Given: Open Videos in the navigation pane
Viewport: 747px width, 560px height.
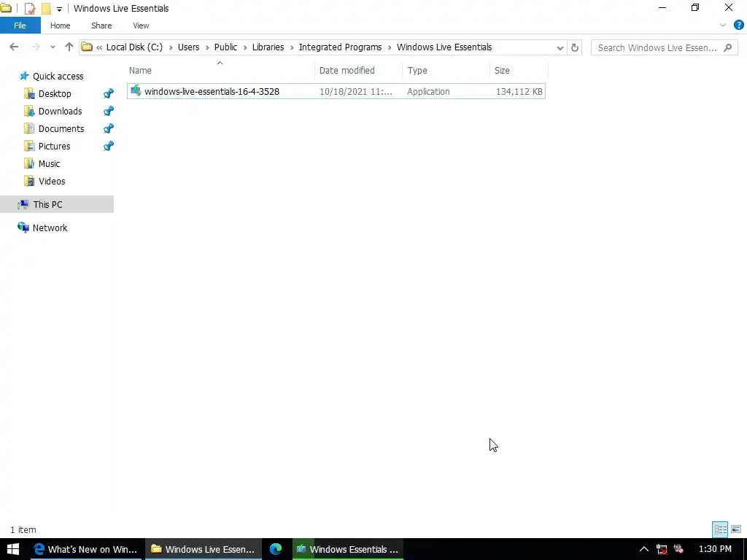Looking at the screenshot, I should [x=52, y=182].
